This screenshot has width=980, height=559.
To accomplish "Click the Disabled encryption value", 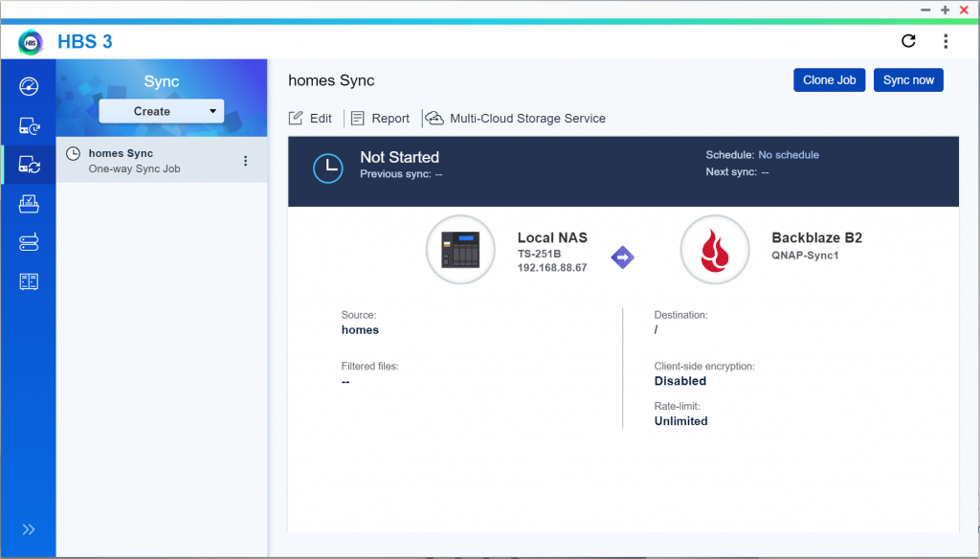I will tap(680, 381).
